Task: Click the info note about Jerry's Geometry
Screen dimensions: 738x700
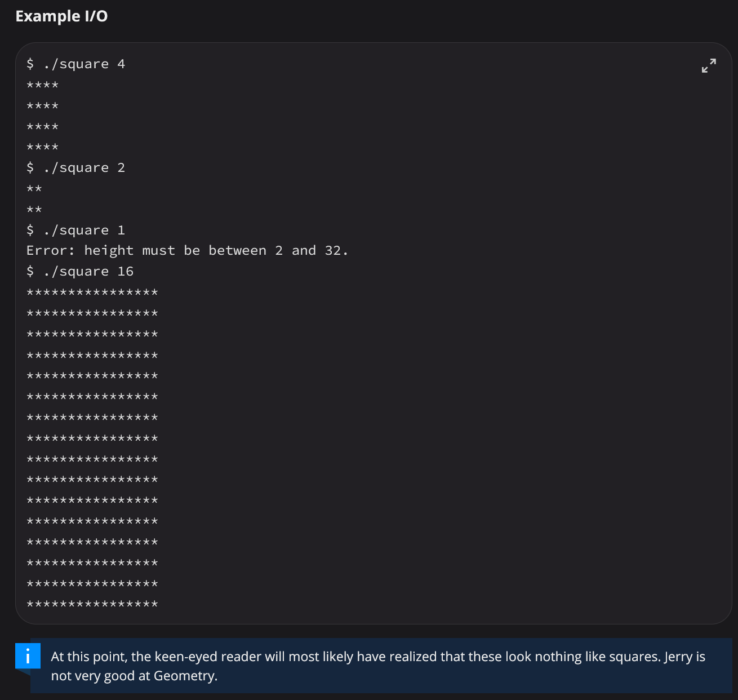Action: (x=378, y=666)
